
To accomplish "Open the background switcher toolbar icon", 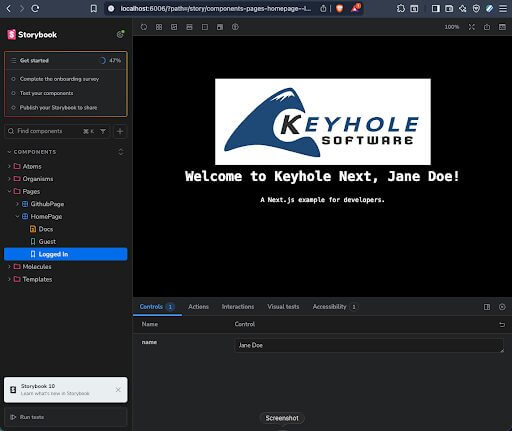I will tap(174, 27).
